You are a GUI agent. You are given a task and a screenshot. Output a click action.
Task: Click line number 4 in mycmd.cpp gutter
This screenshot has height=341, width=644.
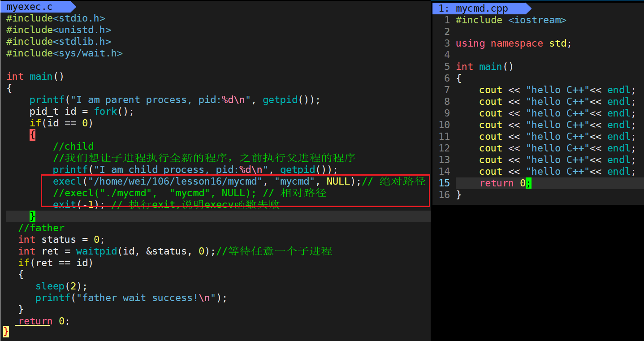point(447,55)
